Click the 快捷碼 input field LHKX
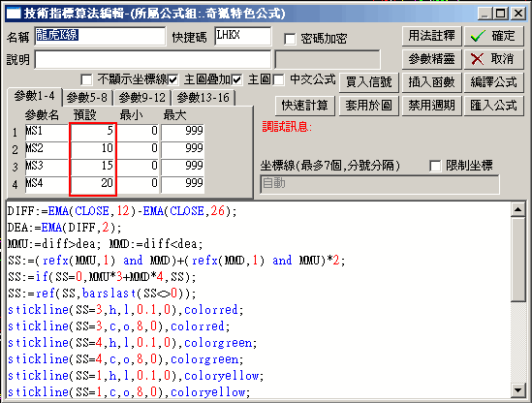Image resolution: width=532 pixels, height=403 pixels. [243, 36]
